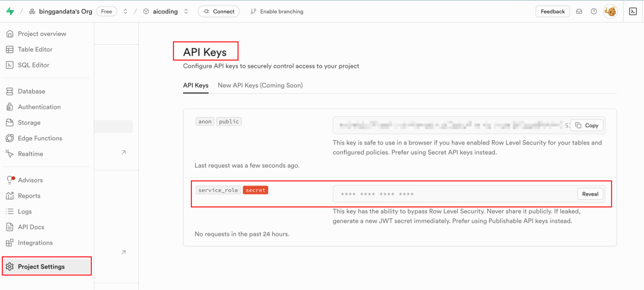Open Project Settings in sidebar
Screen dimensions: 644x290
tap(47, 267)
